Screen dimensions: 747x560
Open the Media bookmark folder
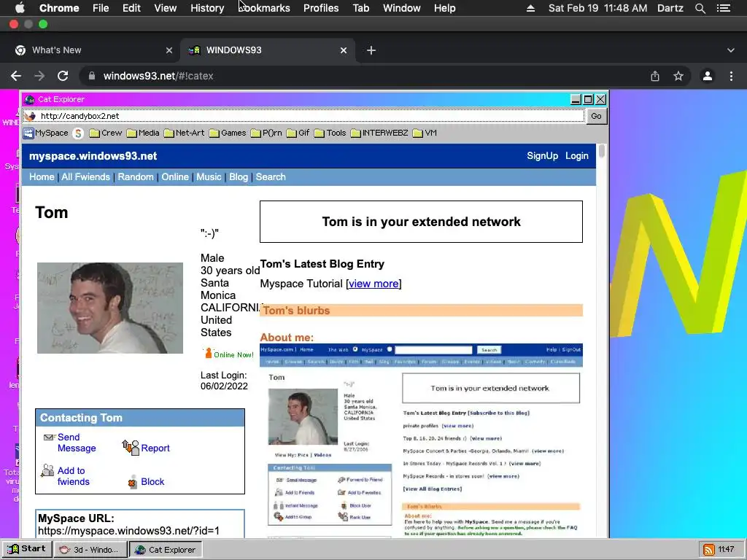click(x=143, y=133)
